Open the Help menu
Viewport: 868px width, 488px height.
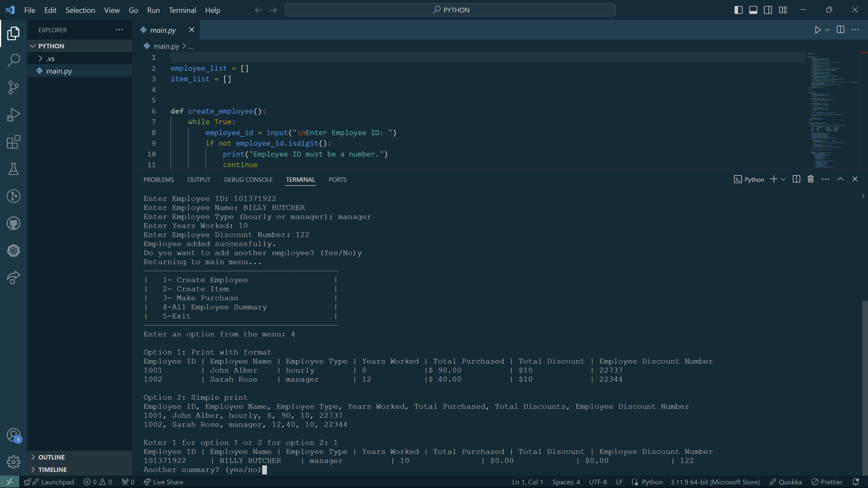tap(213, 10)
